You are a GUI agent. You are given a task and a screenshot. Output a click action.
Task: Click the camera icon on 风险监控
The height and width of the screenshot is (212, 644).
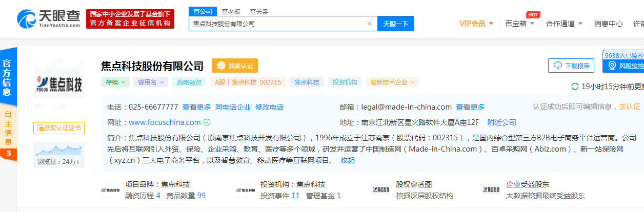coord(612,66)
